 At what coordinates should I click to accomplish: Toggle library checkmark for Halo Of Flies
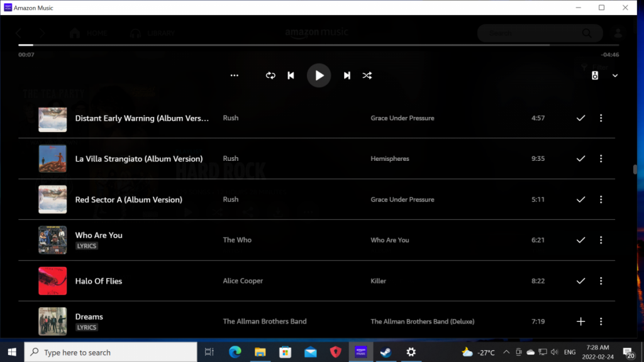tap(580, 281)
